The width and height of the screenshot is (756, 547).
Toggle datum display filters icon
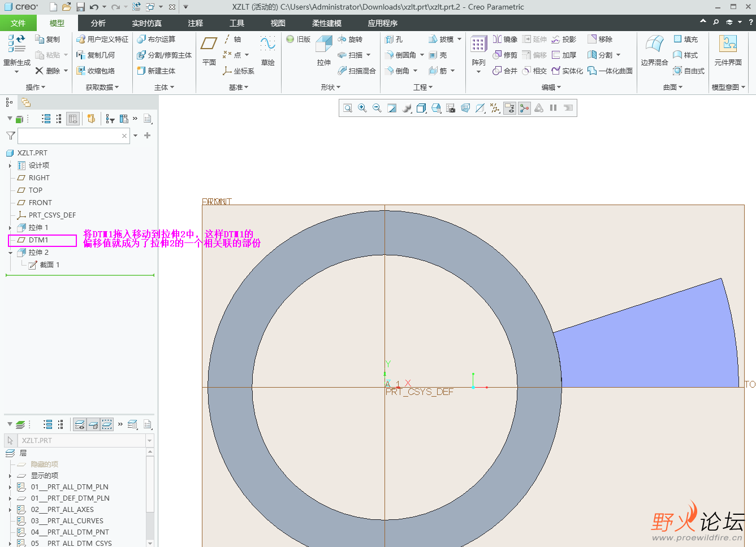click(495, 108)
